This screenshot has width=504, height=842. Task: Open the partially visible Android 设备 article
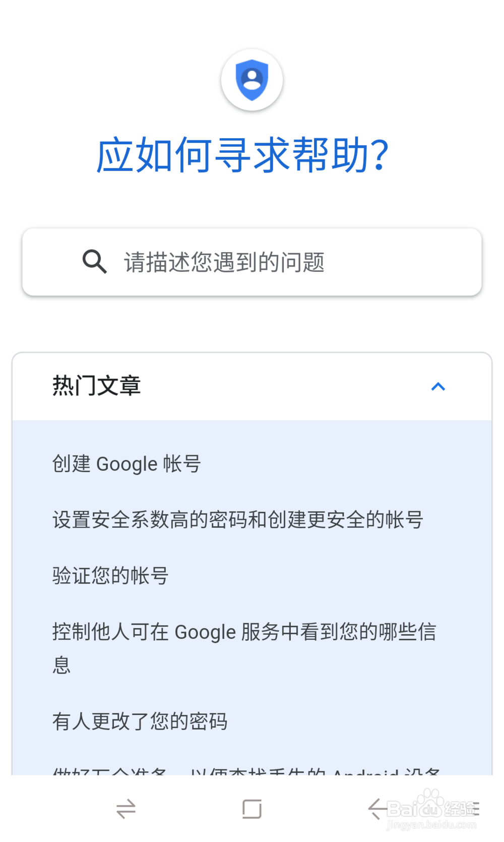click(x=247, y=770)
